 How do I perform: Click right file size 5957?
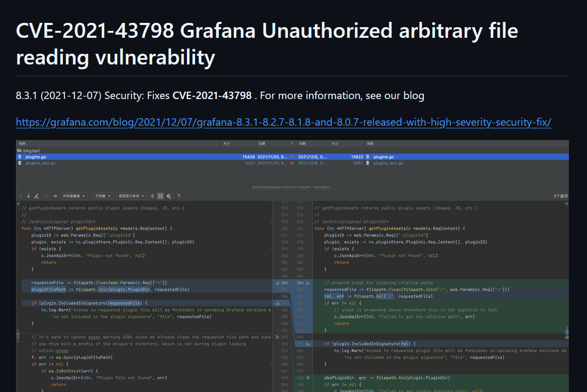358,163
